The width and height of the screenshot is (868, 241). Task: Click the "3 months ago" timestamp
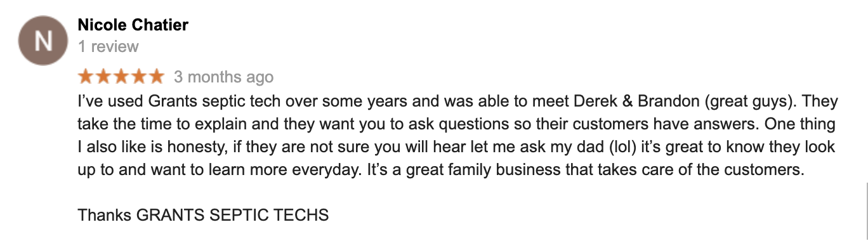click(223, 77)
